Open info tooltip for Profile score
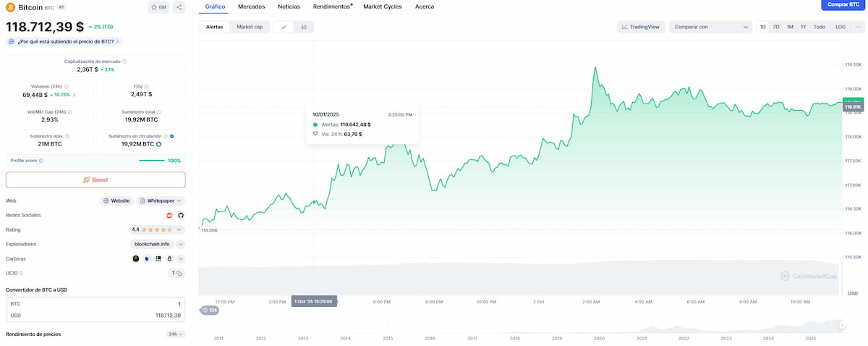This screenshot has height=346, width=868. [x=41, y=161]
